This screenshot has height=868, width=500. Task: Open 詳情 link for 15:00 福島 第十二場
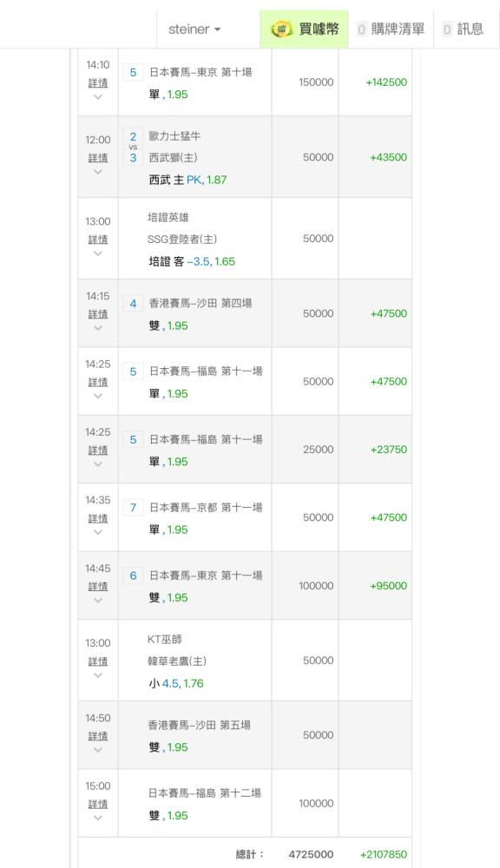98,804
